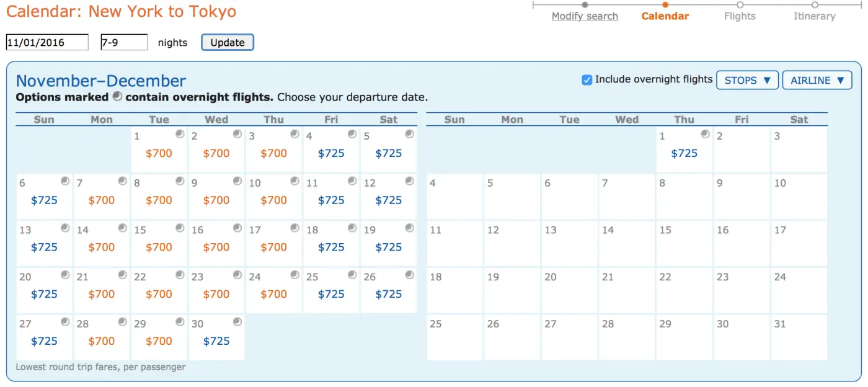Click the moon icon on November 16
868x387 pixels.
coord(237,229)
